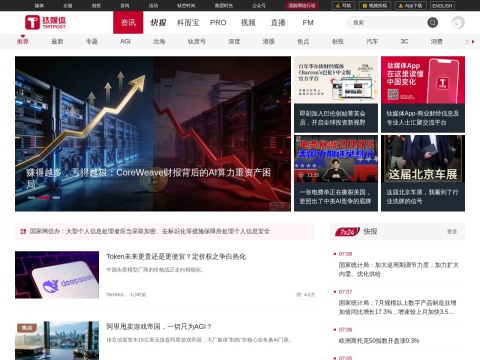Select the 港股 category
The height and width of the screenshot is (360, 480).
(x=269, y=42)
